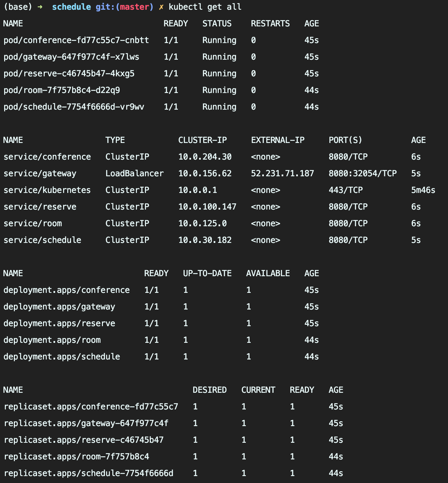The height and width of the screenshot is (483, 448).
Task: Click the RESTARTS column header
Action: [x=270, y=24]
